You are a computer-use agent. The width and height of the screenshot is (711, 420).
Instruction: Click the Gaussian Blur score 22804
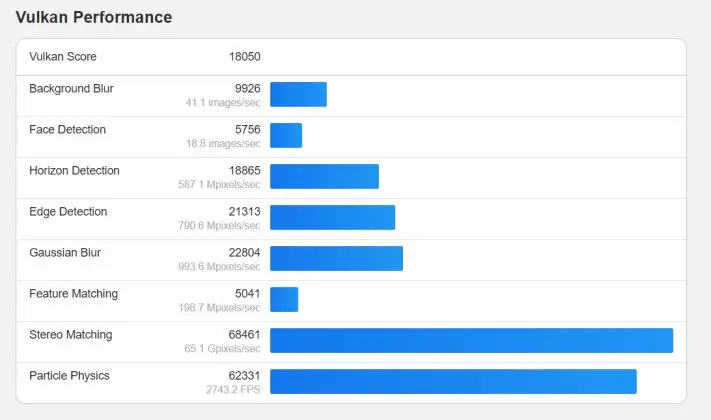pos(245,253)
